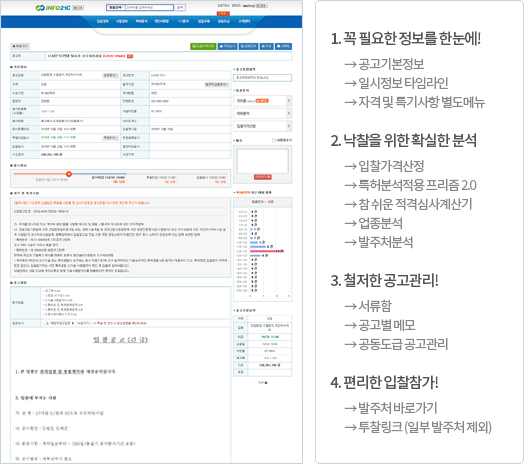Click the red bar in the statistics chart

click(267, 251)
